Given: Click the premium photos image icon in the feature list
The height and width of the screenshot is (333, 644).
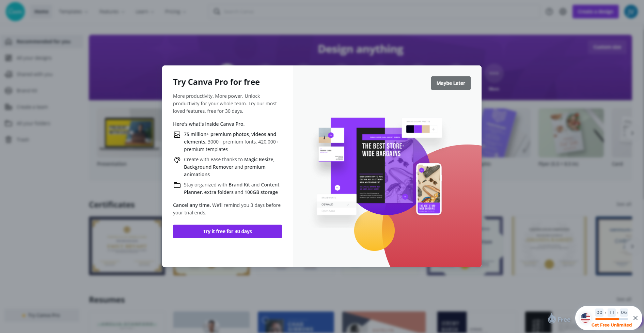Looking at the screenshot, I should [x=177, y=135].
